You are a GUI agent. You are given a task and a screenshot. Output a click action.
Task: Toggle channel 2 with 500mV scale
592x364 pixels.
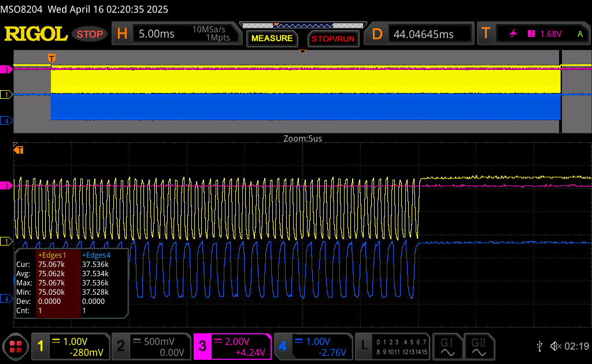(150, 347)
